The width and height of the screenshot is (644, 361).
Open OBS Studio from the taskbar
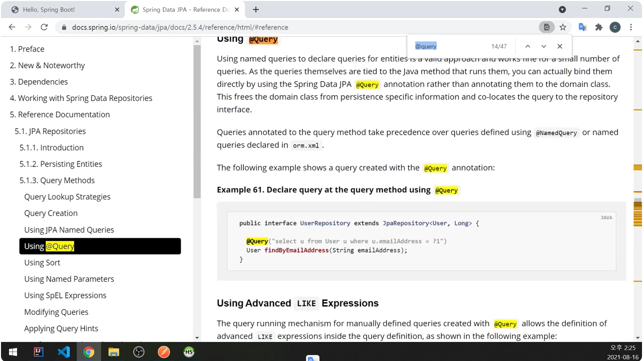(x=139, y=352)
